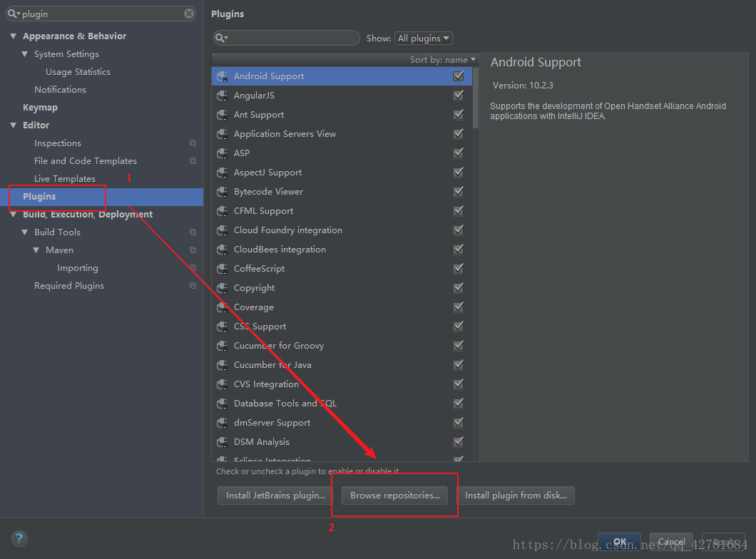Uncheck the Coverage plugin checkbox
This screenshot has height=559, width=756.
click(x=459, y=307)
